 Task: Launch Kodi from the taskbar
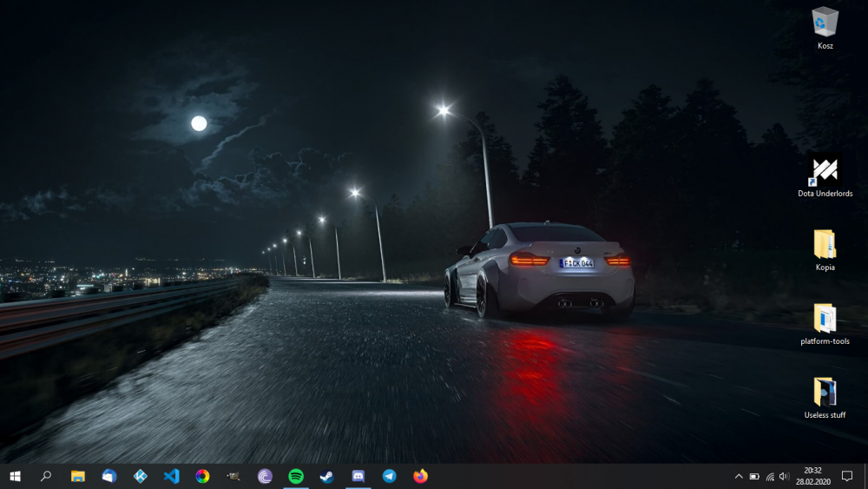[x=140, y=476]
